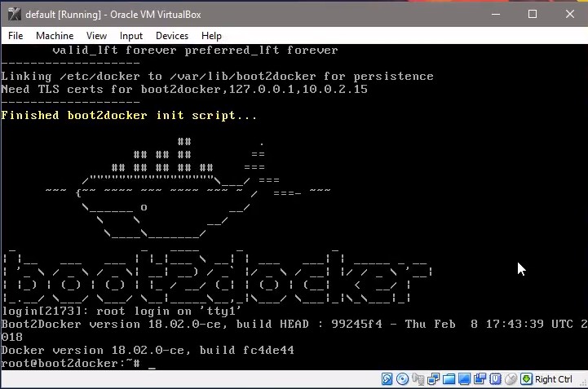Screen dimensions: 588x389
Task: Click 'Need TLS certs for boot2docker' line
Action: pyautogui.click(x=184, y=89)
